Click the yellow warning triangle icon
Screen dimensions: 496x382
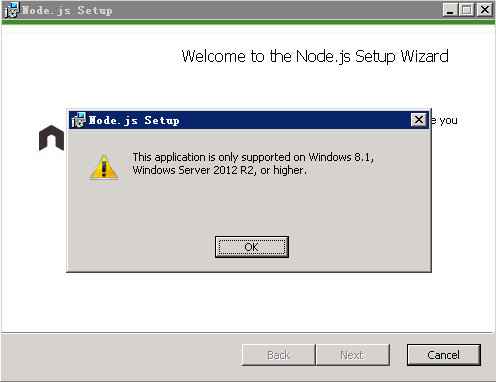click(x=104, y=167)
